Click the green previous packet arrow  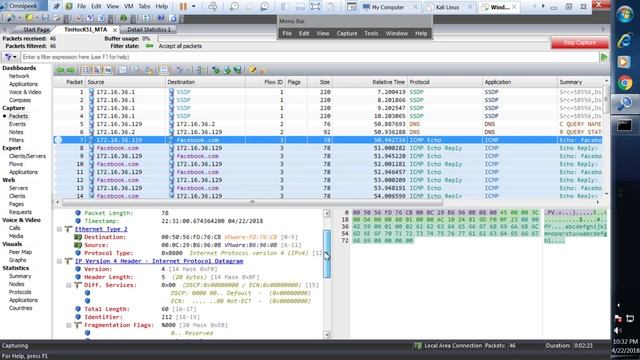pyautogui.click(x=60, y=70)
